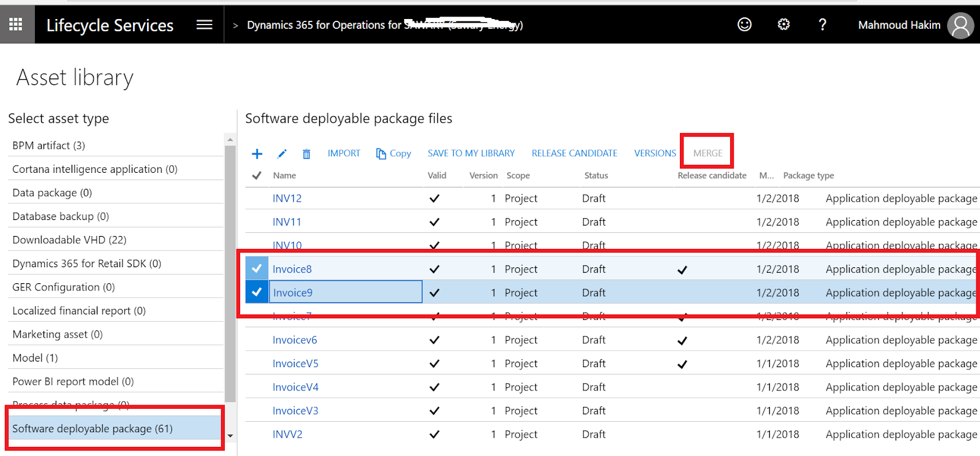Open Dynamics 365 for Operations project breadcrumb
The width and height of the screenshot is (980, 456).
tap(385, 25)
